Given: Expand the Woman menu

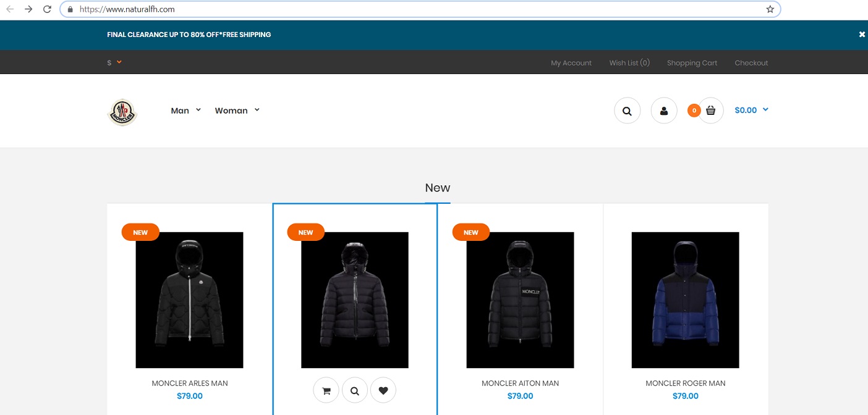Looking at the screenshot, I should tap(237, 111).
